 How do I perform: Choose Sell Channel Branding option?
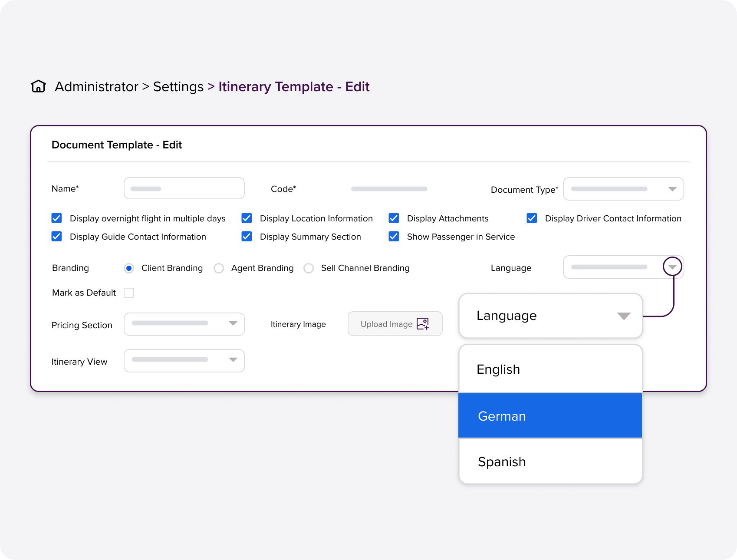(309, 268)
